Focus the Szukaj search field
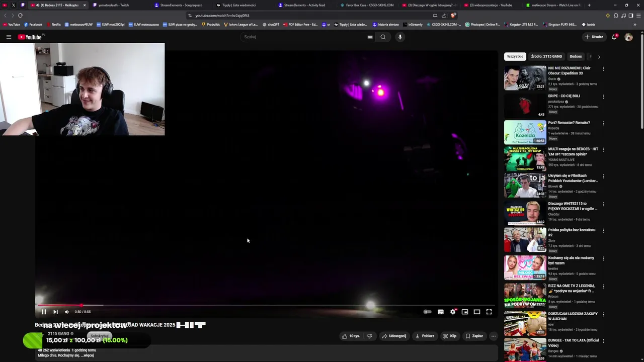 [x=304, y=37]
